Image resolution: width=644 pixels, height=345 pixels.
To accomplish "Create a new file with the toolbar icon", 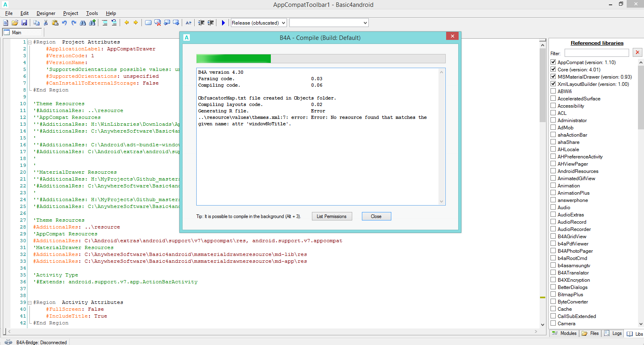I will 6,23.
